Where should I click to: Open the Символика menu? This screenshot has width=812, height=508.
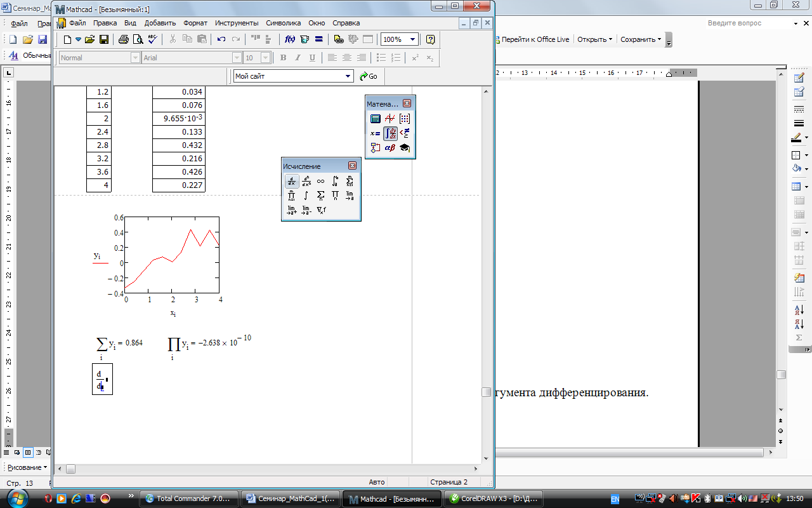tap(284, 23)
